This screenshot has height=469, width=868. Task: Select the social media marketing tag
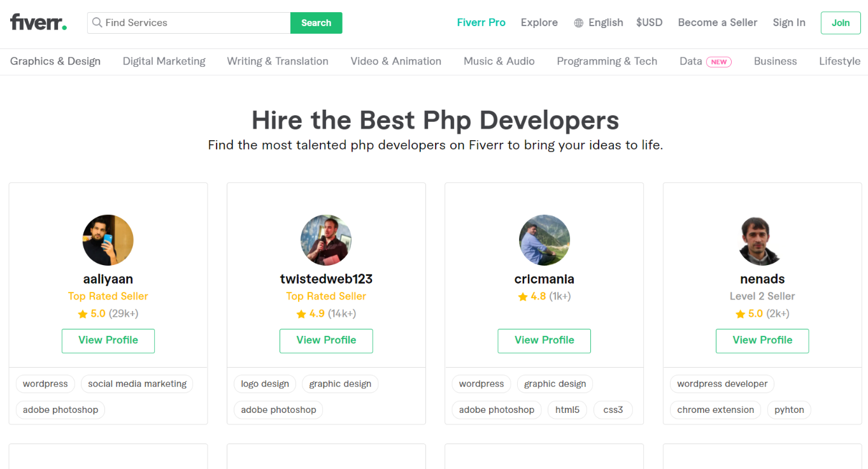click(137, 384)
